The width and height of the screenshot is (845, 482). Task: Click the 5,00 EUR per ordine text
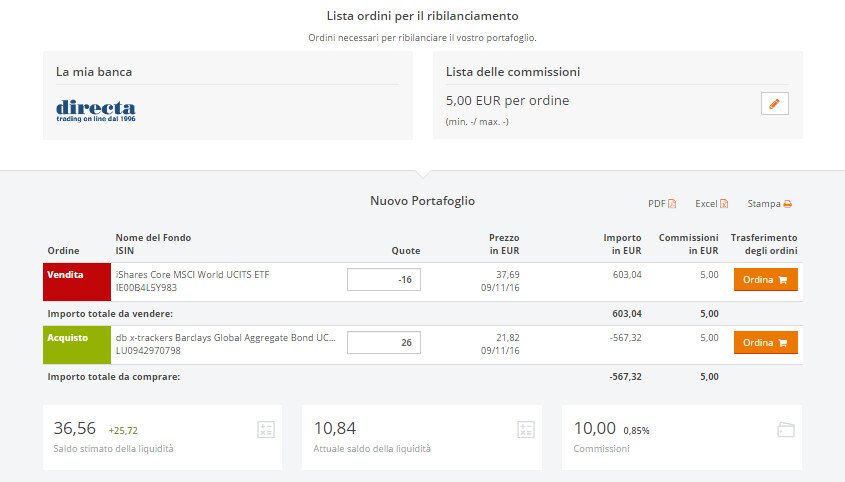click(506, 101)
